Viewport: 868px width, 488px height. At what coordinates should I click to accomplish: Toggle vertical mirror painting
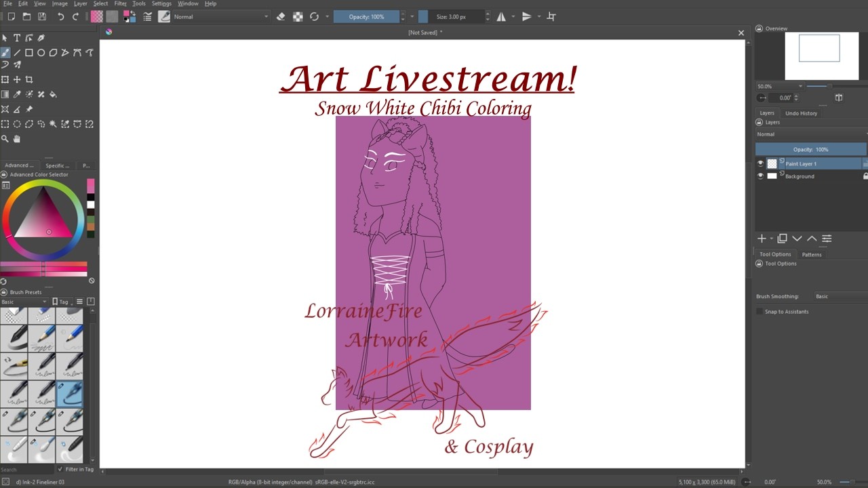526,16
